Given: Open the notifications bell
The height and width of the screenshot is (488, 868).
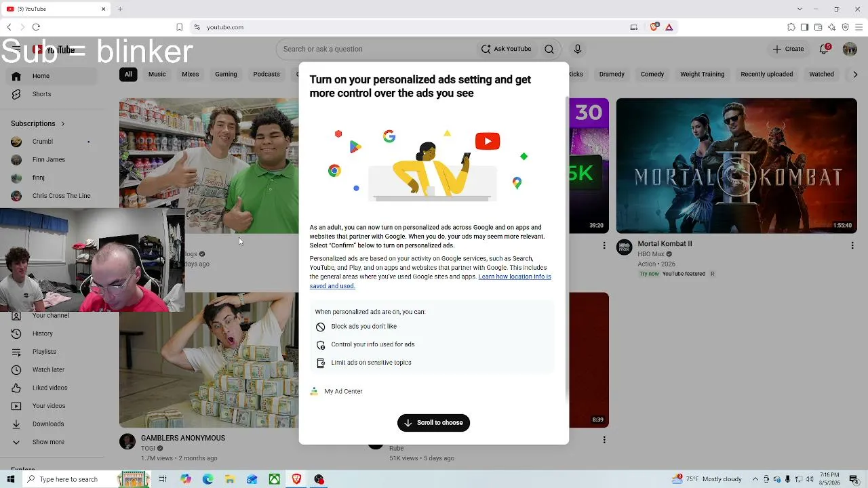Looking at the screenshot, I should pos(825,49).
